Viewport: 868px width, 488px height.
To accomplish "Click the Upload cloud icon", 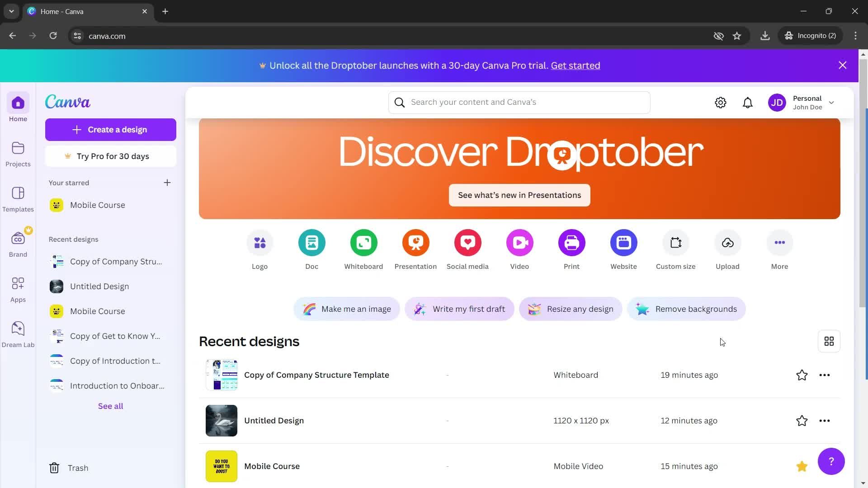I will pyautogui.click(x=728, y=243).
